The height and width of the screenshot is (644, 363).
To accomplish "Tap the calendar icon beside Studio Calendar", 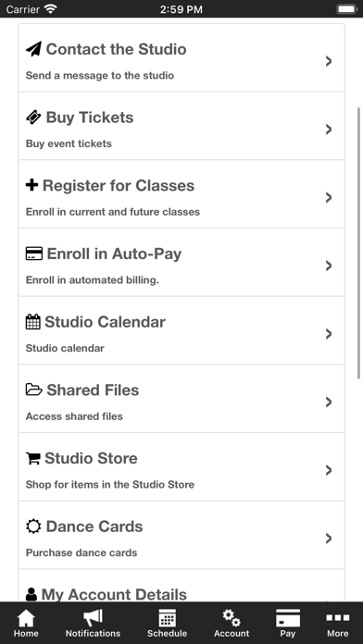I will pyautogui.click(x=33, y=322).
